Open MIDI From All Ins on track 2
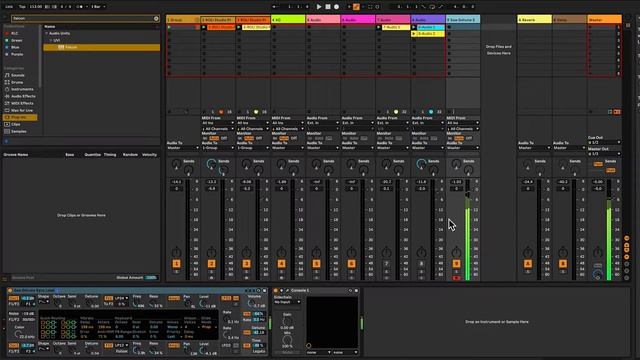This screenshot has width=640, height=360. click(x=218, y=122)
